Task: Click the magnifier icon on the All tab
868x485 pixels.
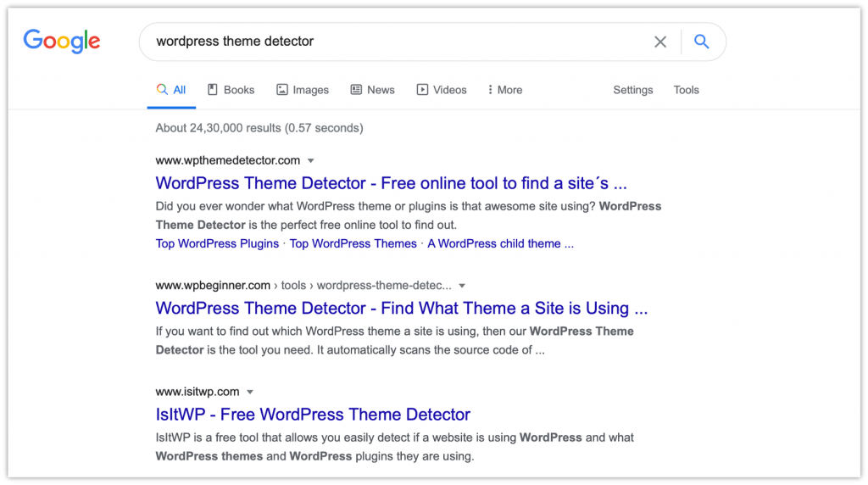Action: pos(162,89)
